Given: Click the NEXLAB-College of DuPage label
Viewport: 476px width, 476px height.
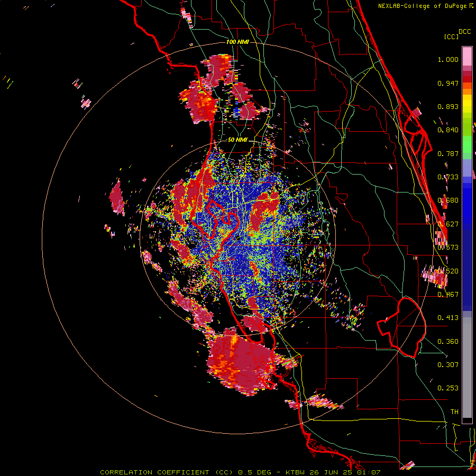Looking at the screenshot, I should [423, 6].
